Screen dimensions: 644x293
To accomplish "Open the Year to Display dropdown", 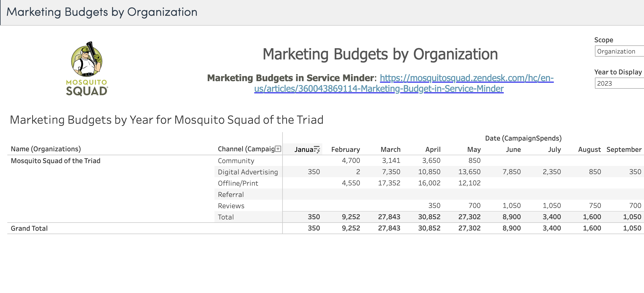I will 619,83.
